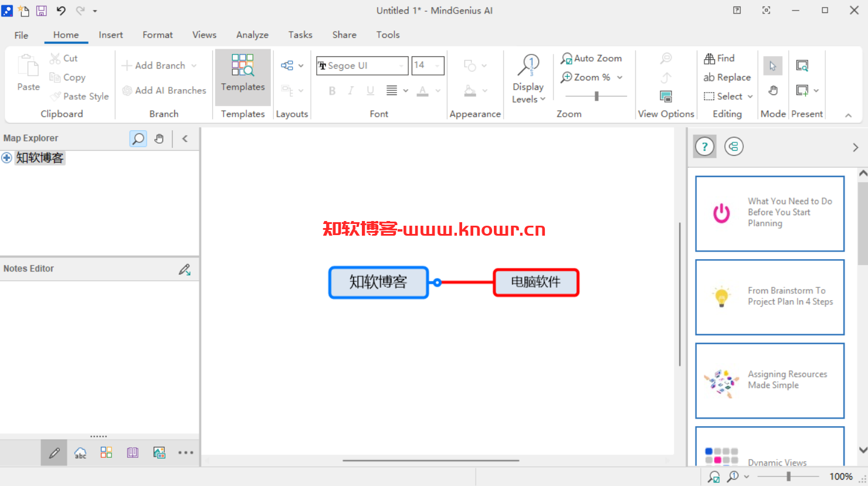Click the fill color bucket icon
868x486 pixels.
click(470, 90)
